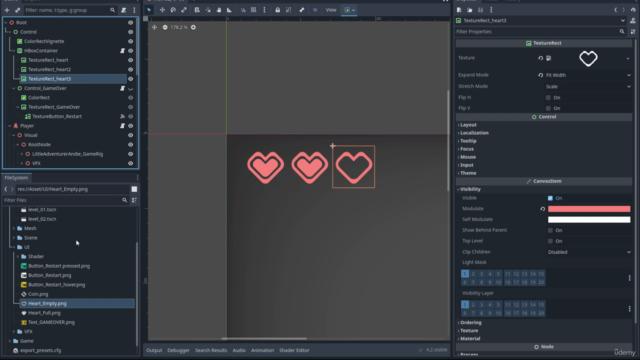This screenshot has width=640, height=360.
Task: Expand the Layout section
Action: point(467,125)
